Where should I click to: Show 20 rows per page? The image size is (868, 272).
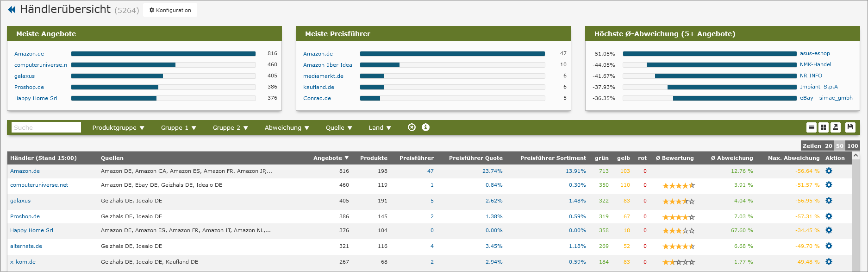828,146
